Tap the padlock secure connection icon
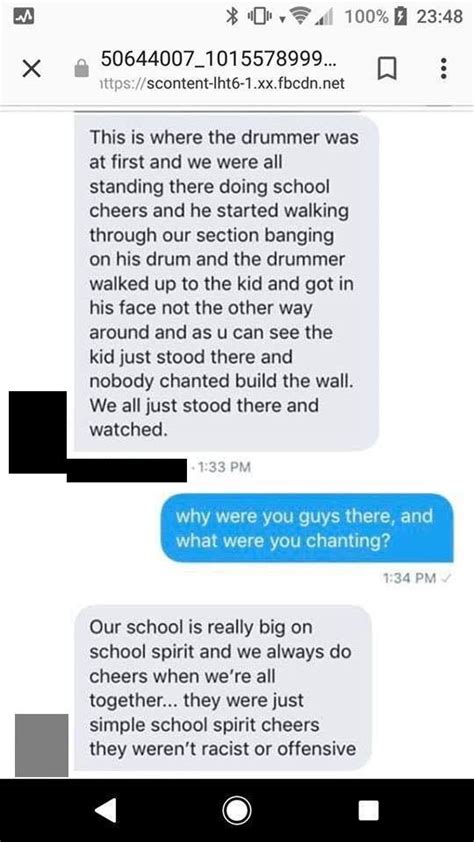The height and width of the screenshot is (842, 474). point(82,69)
